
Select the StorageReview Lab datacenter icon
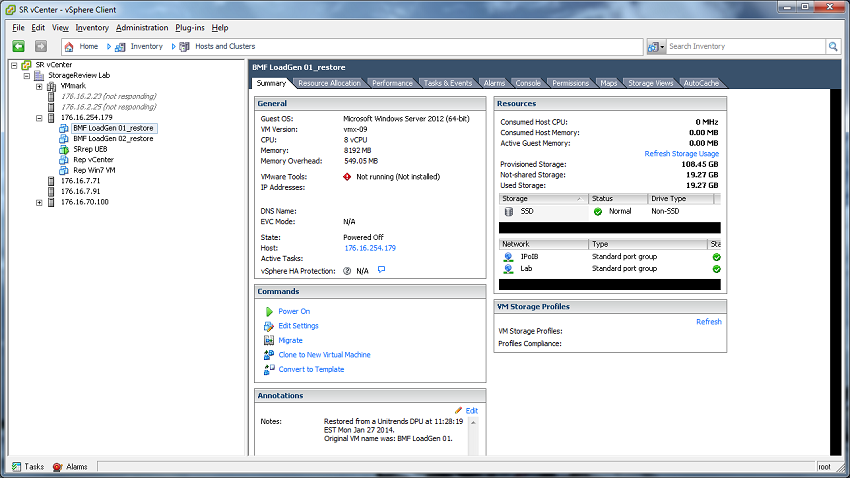39,75
